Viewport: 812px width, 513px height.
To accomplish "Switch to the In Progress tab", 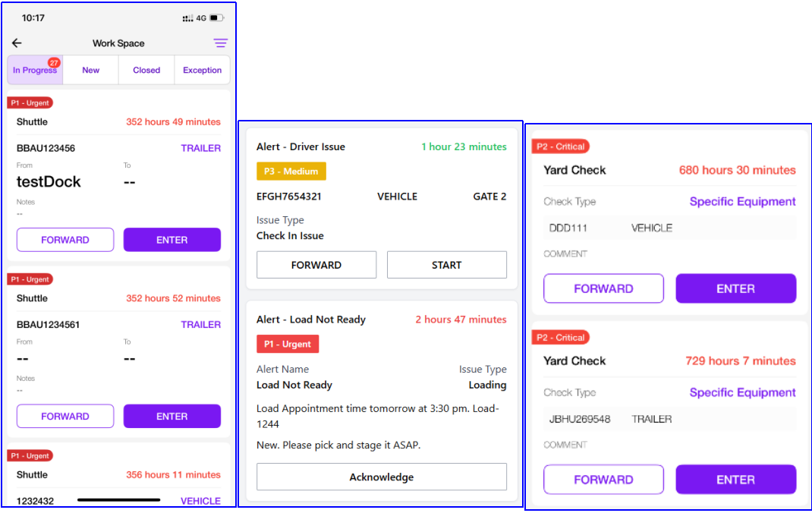I will click(35, 70).
